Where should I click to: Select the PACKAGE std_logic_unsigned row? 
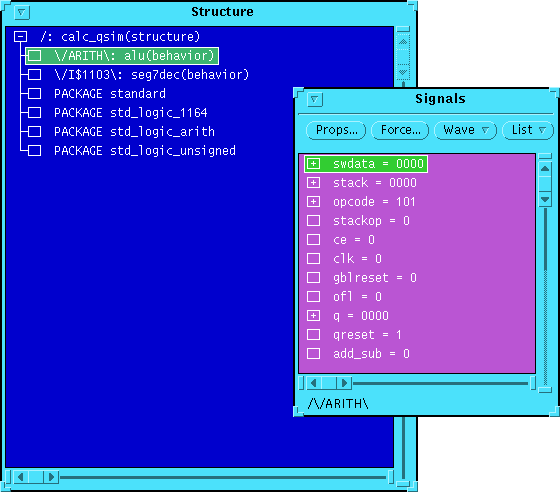click(145, 150)
